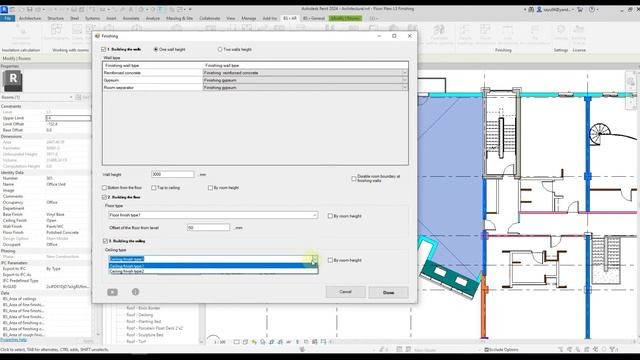
Task: Uncheck '2. Building the floor' checkbox
Action: tap(104, 197)
